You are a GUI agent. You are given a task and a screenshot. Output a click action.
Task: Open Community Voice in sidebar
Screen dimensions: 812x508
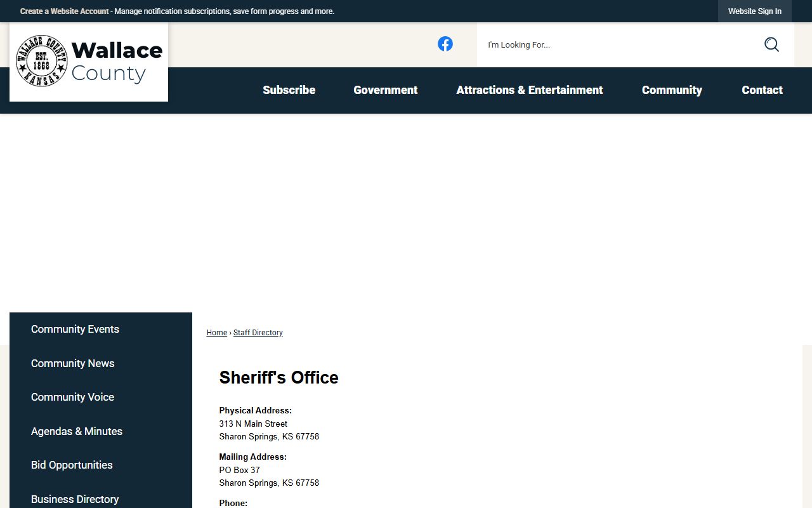pos(101,397)
